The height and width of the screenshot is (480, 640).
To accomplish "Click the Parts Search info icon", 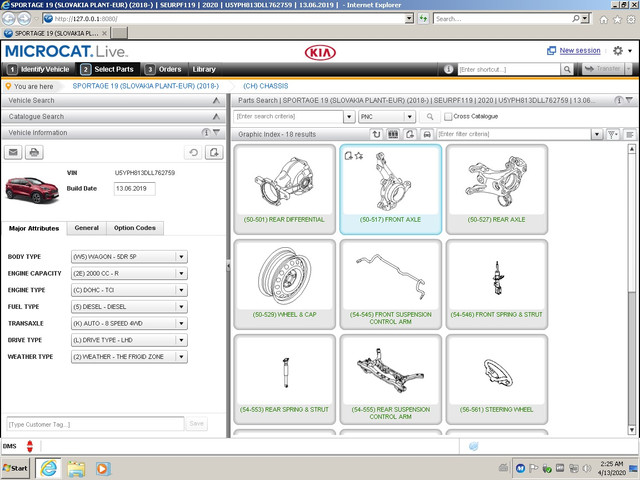I will tap(618, 100).
